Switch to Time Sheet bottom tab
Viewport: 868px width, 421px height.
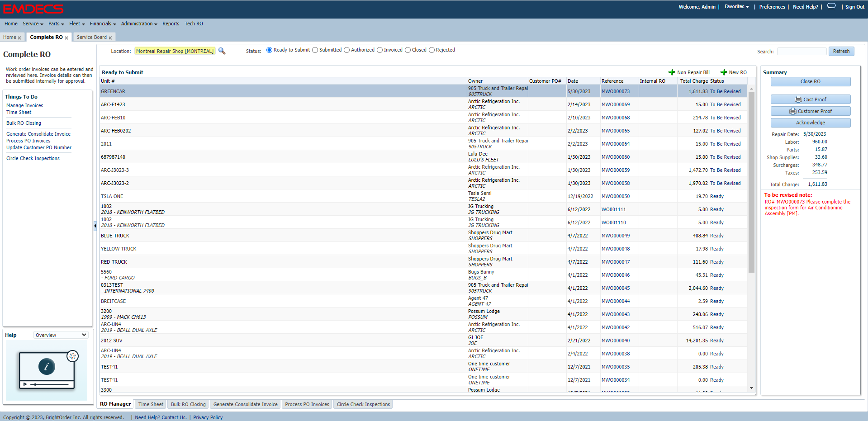coord(151,404)
